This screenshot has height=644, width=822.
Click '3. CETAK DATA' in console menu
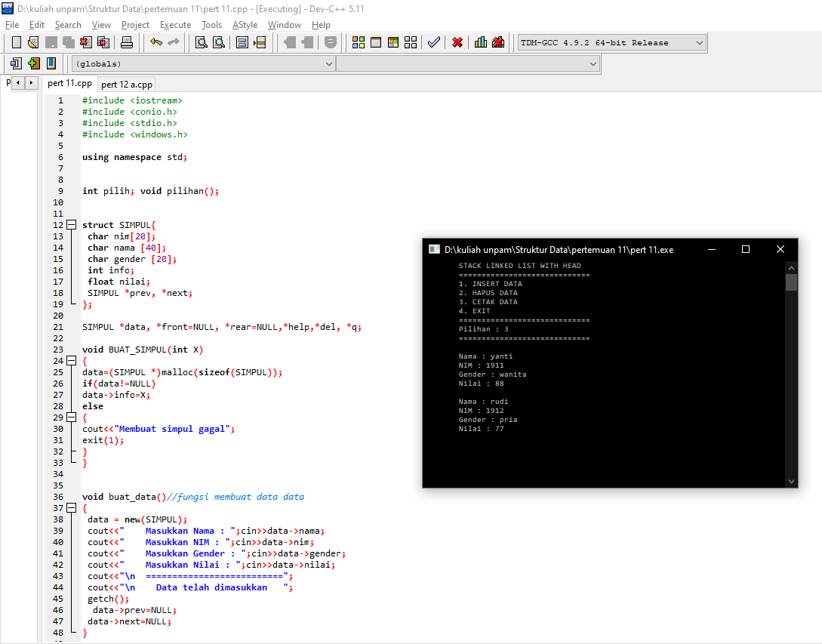pos(488,301)
